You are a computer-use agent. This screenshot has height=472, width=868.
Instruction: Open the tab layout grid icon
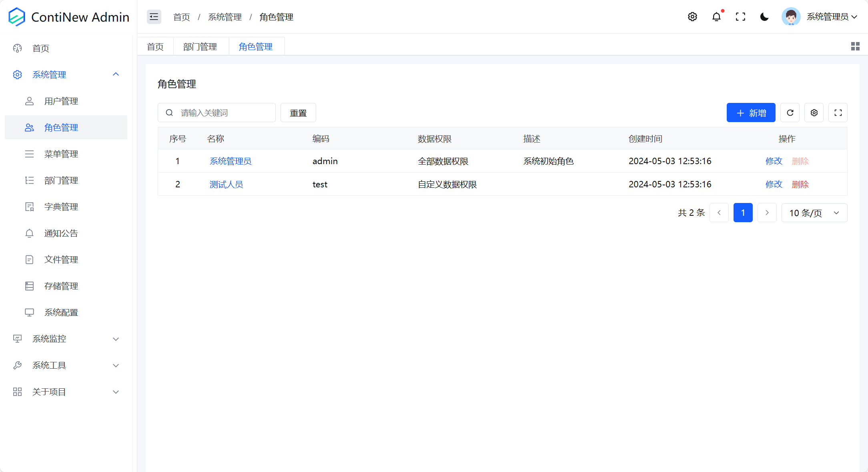(855, 46)
